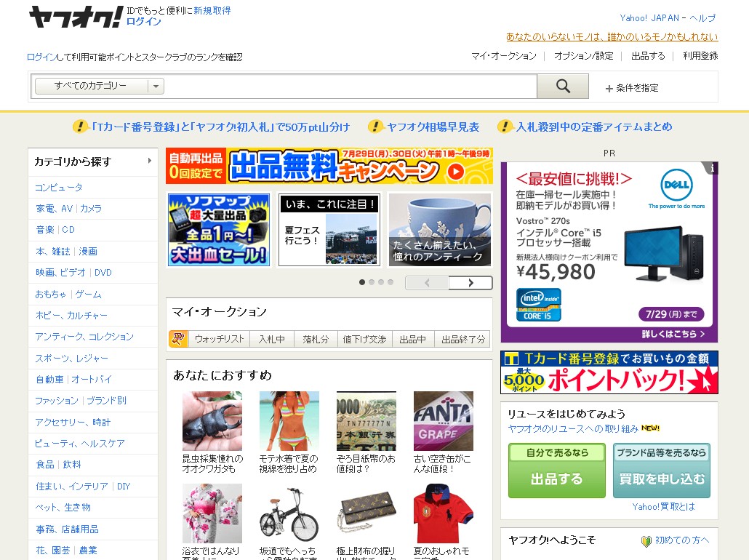Open the ソフマップ 大出血セール banner

click(219, 230)
